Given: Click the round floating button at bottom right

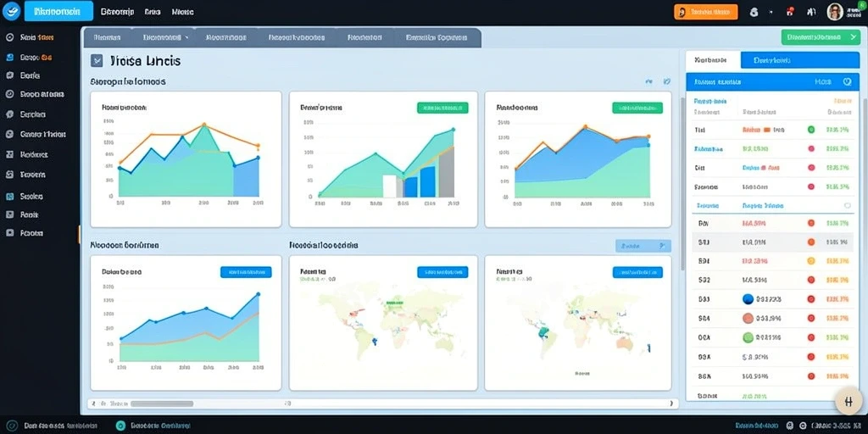Looking at the screenshot, I should pyautogui.click(x=849, y=401).
